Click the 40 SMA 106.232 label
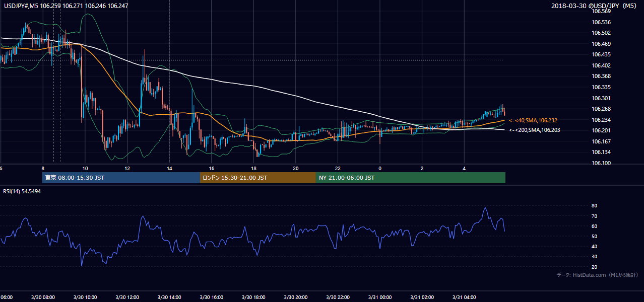This screenshot has width=644, height=302. (533, 121)
